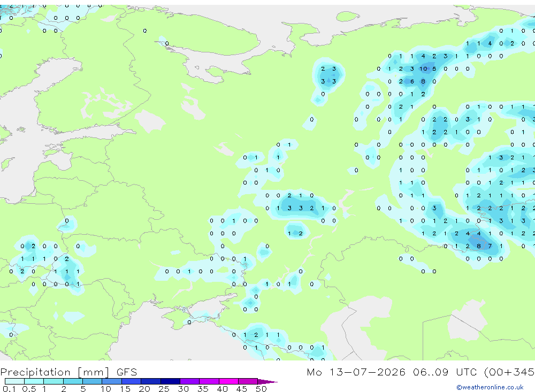Click the '40' legend label
Screen dimensions: 535x392
222,389
